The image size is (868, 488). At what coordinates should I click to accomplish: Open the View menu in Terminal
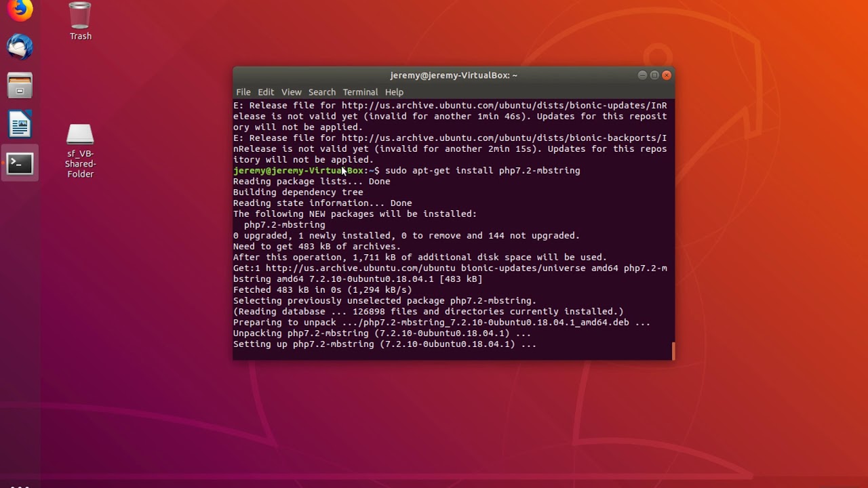[292, 92]
